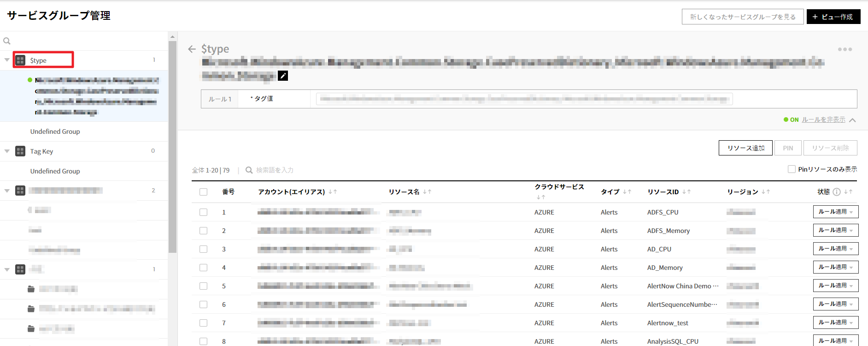The width and height of the screenshot is (868, 346).
Task: Click the sidebar vertical scrollbar
Action: (x=172, y=147)
